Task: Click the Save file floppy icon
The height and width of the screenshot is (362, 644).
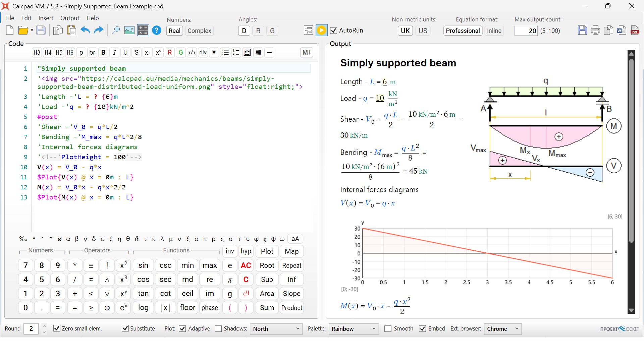Action: click(41, 31)
